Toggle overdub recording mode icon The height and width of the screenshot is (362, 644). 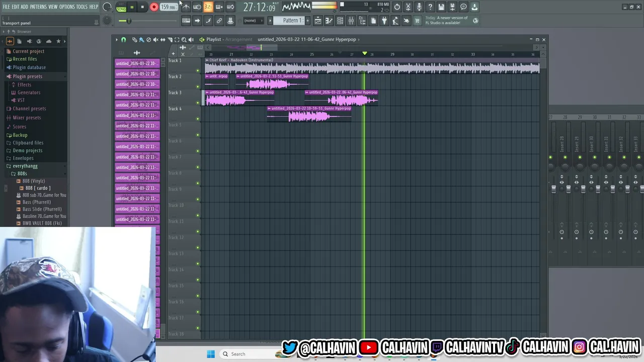coord(219,7)
